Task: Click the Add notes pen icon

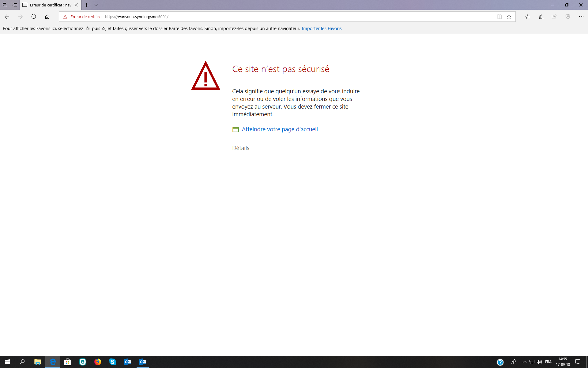Action: [541, 17]
